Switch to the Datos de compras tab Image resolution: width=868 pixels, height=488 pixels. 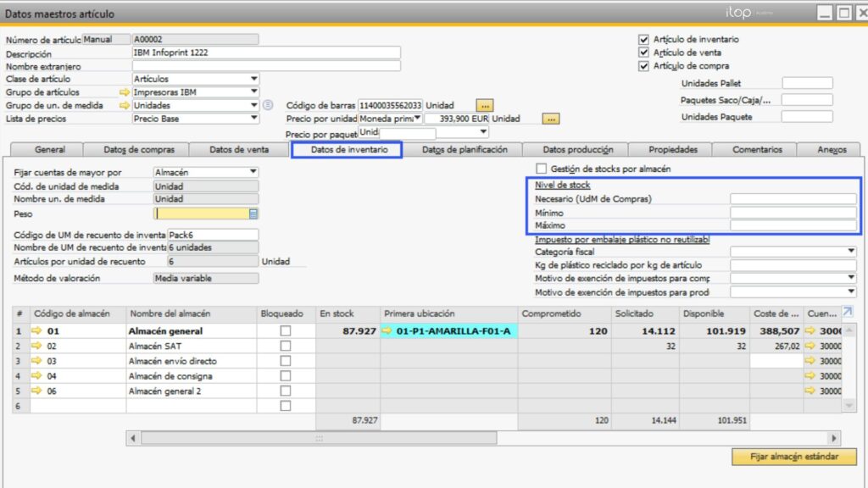139,149
